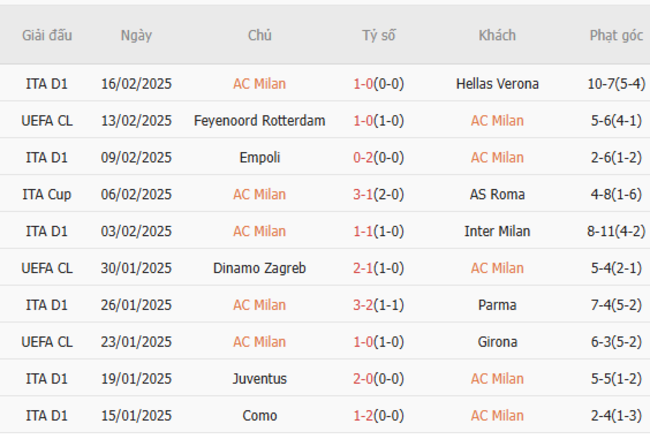Viewport: 650px width, 439px height.
Task: Select the 3-2(1-1) match score
Action: click(x=379, y=305)
